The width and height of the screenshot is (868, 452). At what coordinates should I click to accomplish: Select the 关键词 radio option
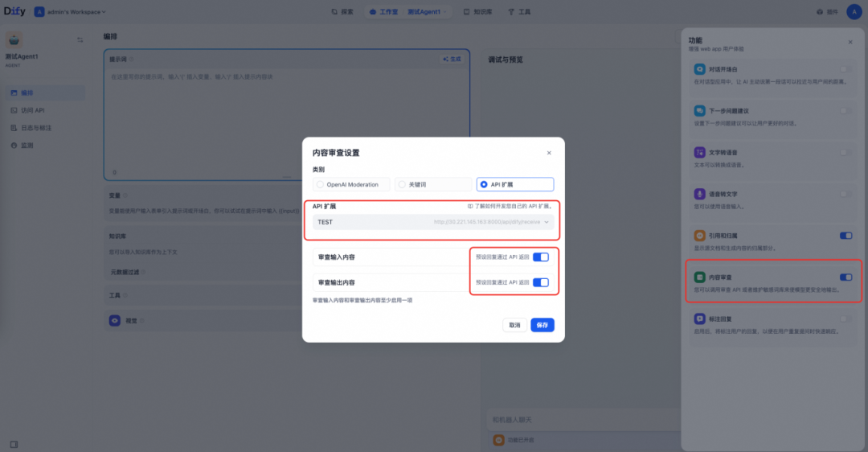(433, 184)
